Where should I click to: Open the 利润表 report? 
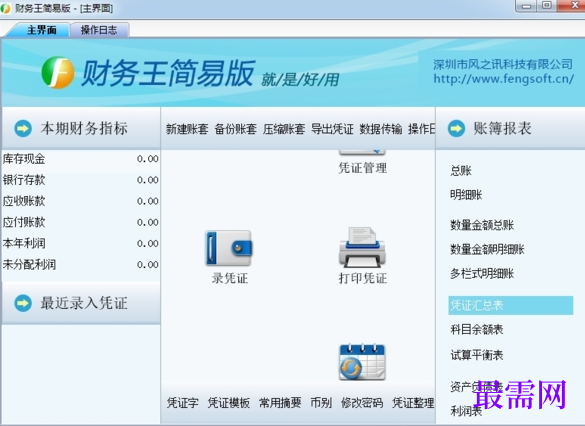[466, 411]
